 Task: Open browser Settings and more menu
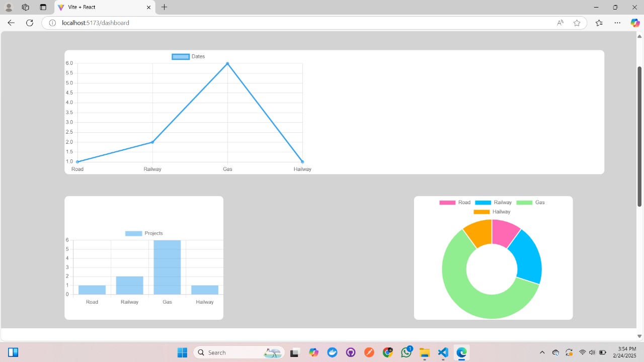coord(617,23)
